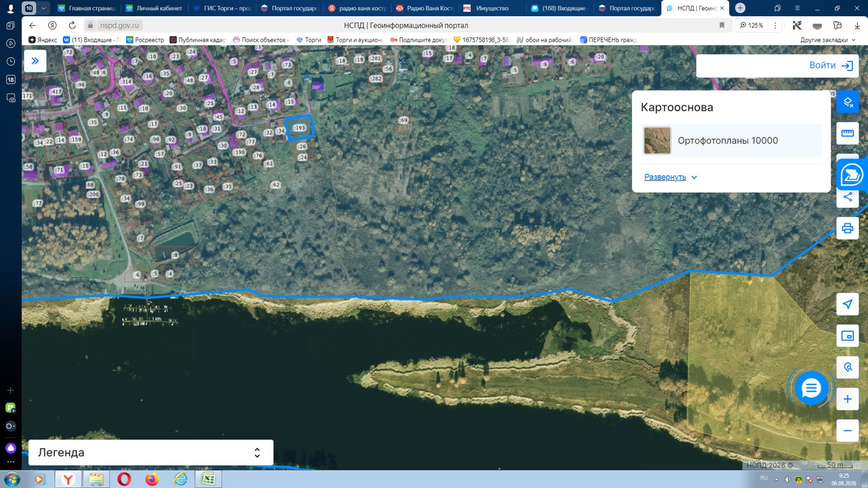868x488 pixels.
Task: Zoom in with the plus button
Action: point(847,399)
